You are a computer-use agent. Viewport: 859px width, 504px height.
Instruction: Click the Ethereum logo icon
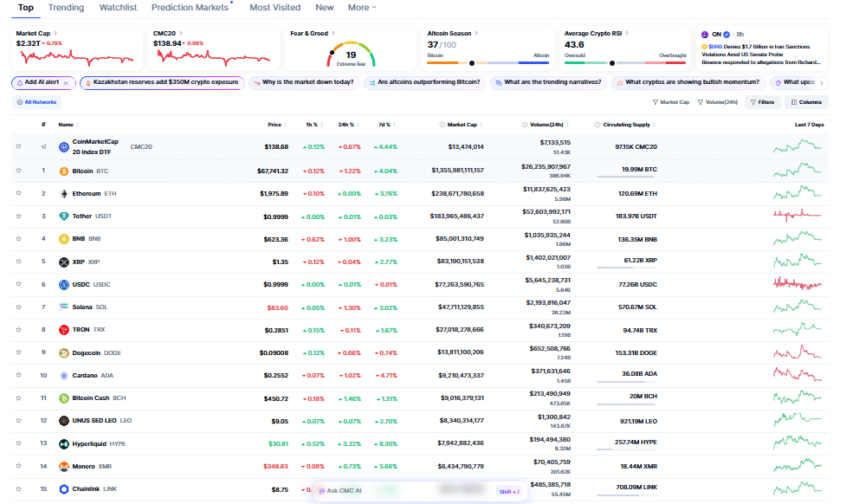pyautogui.click(x=64, y=193)
